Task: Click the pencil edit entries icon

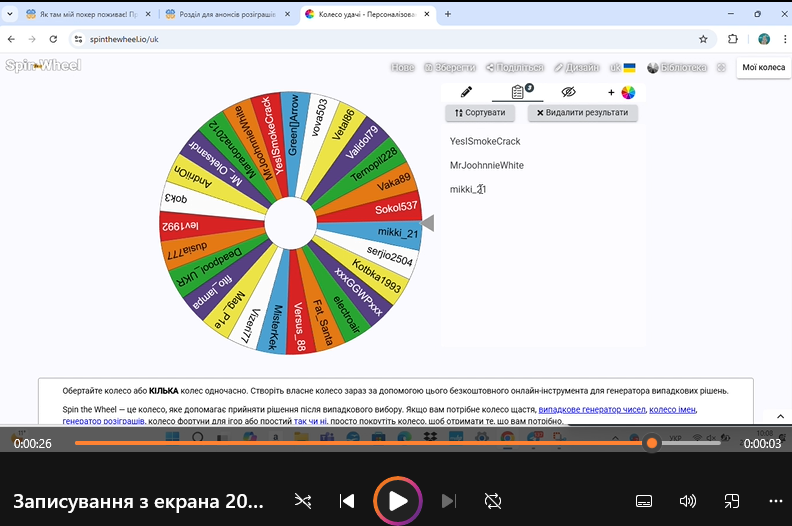Action: coord(466,92)
